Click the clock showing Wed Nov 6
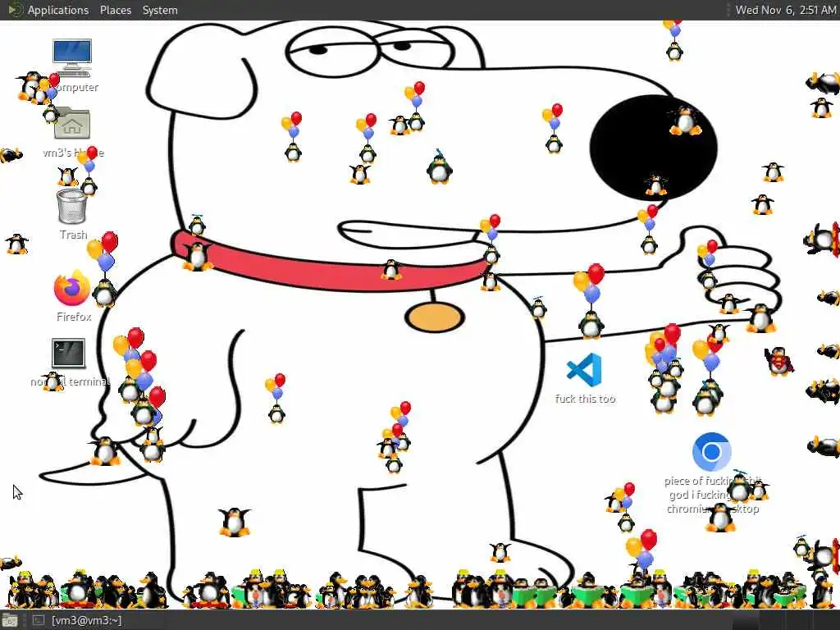Viewport: 840px width, 630px height. click(x=785, y=10)
